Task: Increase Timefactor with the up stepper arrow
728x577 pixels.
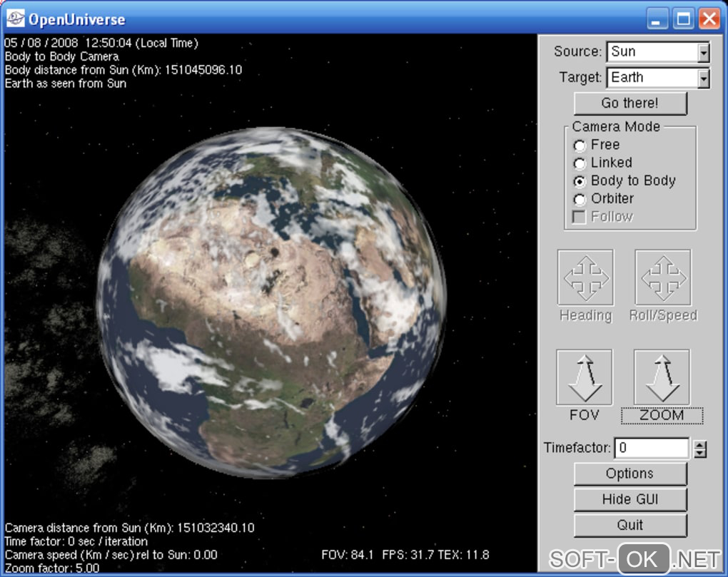Action: pyautogui.click(x=700, y=444)
